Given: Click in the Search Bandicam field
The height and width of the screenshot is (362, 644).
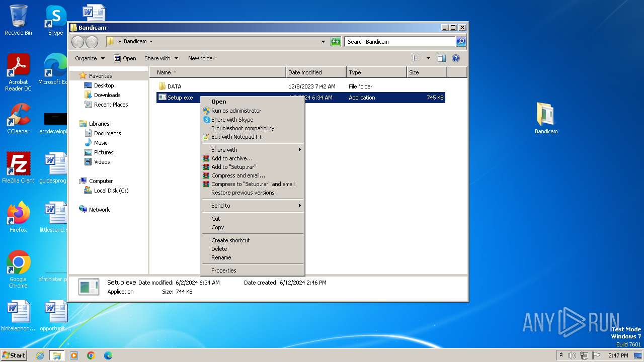Looking at the screenshot, I should (399, 42).
